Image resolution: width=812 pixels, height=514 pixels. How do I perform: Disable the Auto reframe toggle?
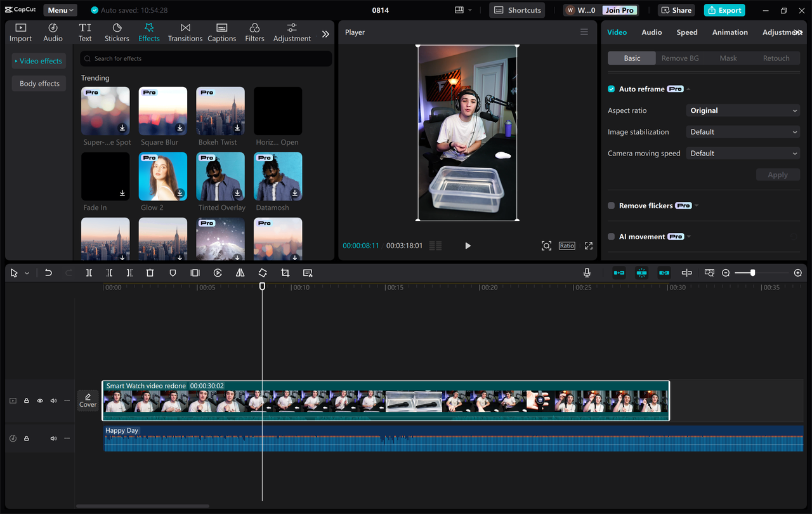pyautogui.click(x=610, y=89)
